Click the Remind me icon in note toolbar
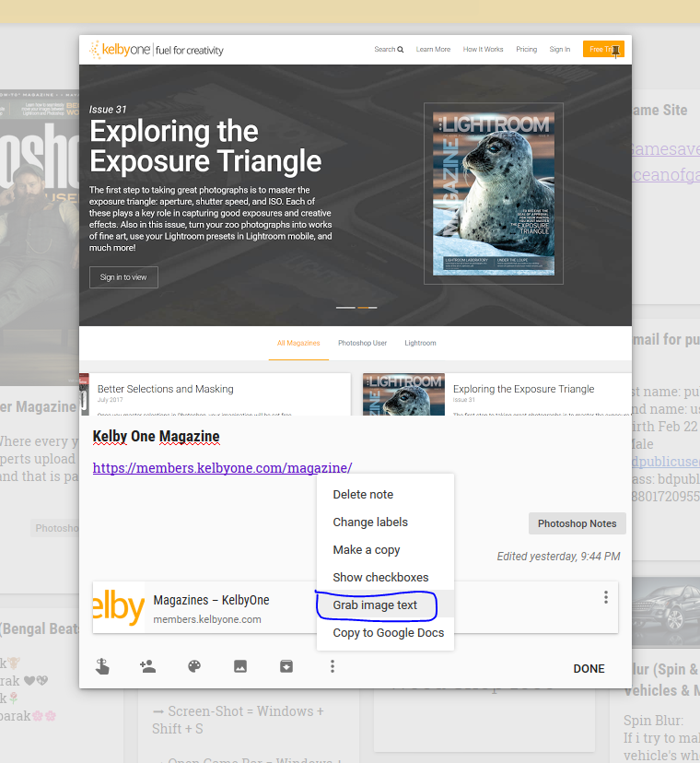 point(102,666)
